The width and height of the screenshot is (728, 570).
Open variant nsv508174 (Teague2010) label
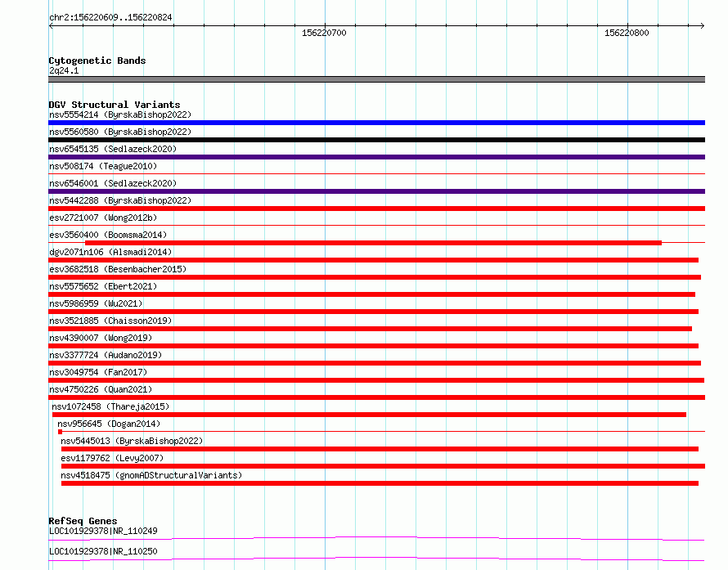point(103,166)
